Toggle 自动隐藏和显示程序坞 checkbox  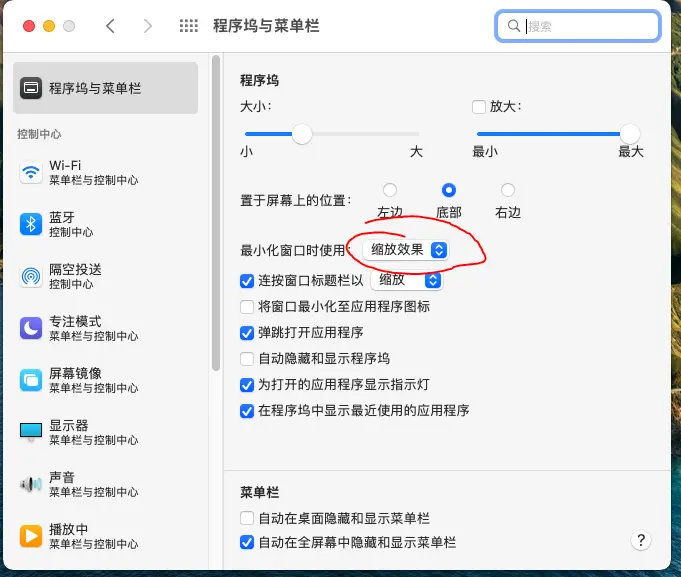[x=247, y=358]
